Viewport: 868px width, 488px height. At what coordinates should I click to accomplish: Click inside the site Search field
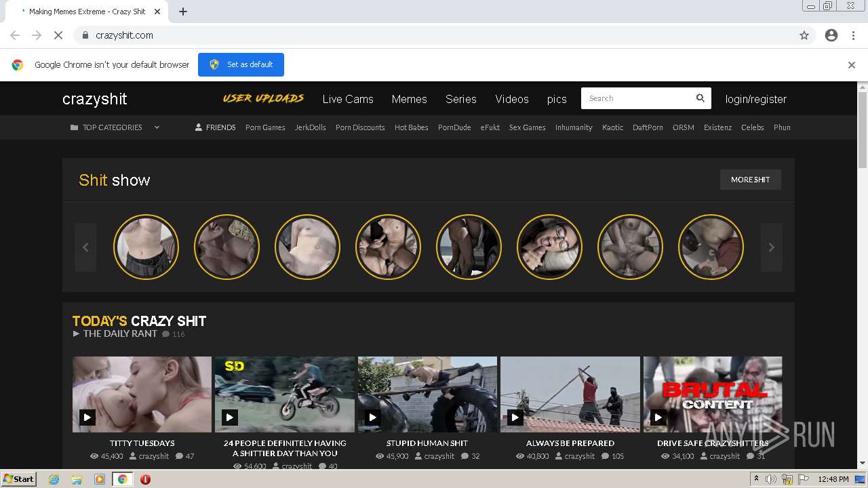637,98
